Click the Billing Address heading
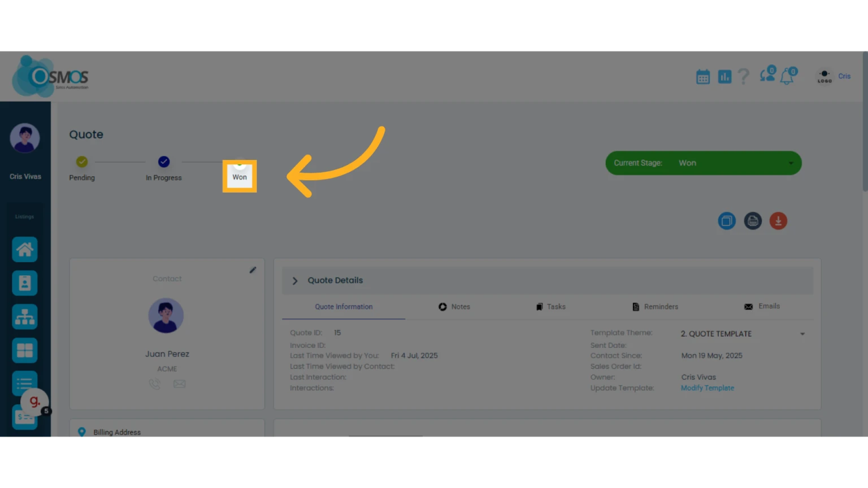868x488 pixels. pyautogui.click(x=117, y=432)
